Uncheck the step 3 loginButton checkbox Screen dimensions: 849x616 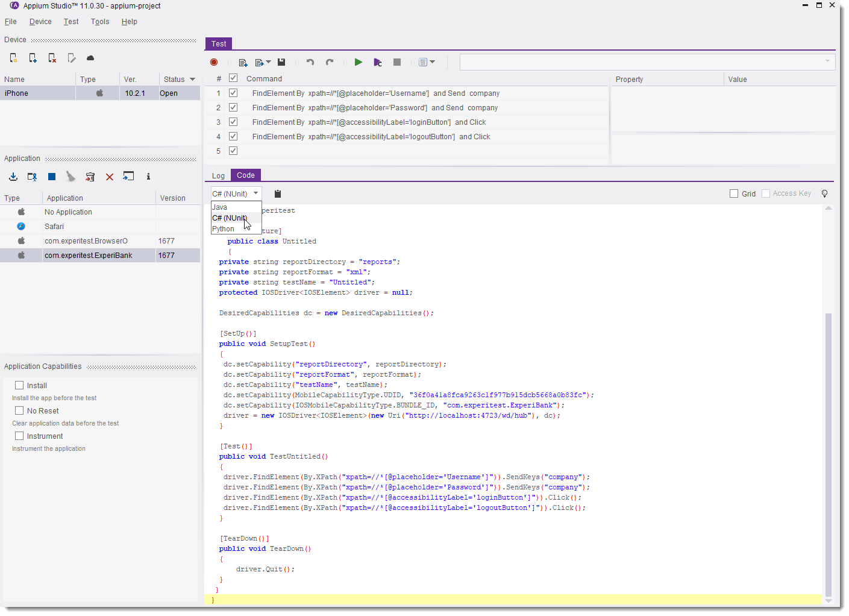(x=233, y=122)
